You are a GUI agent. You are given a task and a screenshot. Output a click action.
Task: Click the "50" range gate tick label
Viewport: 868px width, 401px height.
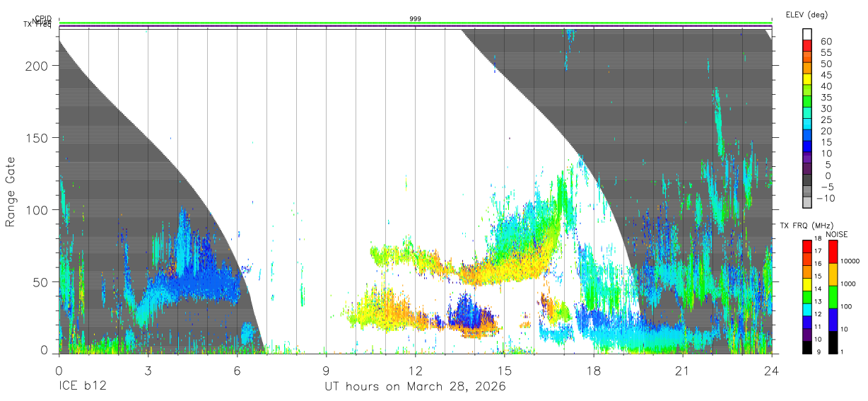pyautogui.click(x=41, y=282)
